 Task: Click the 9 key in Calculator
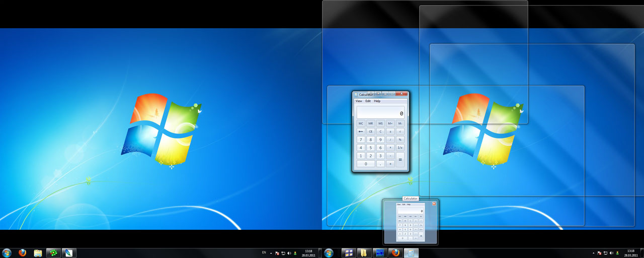pos(380,140)
